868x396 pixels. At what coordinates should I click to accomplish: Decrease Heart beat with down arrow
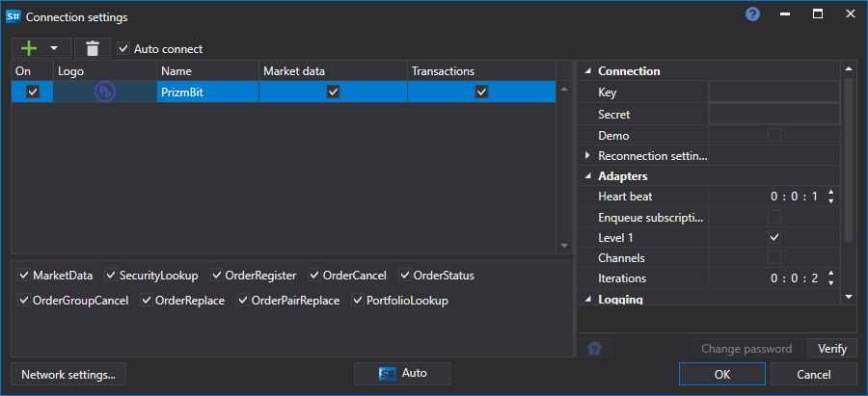click(x=831, y=200)
